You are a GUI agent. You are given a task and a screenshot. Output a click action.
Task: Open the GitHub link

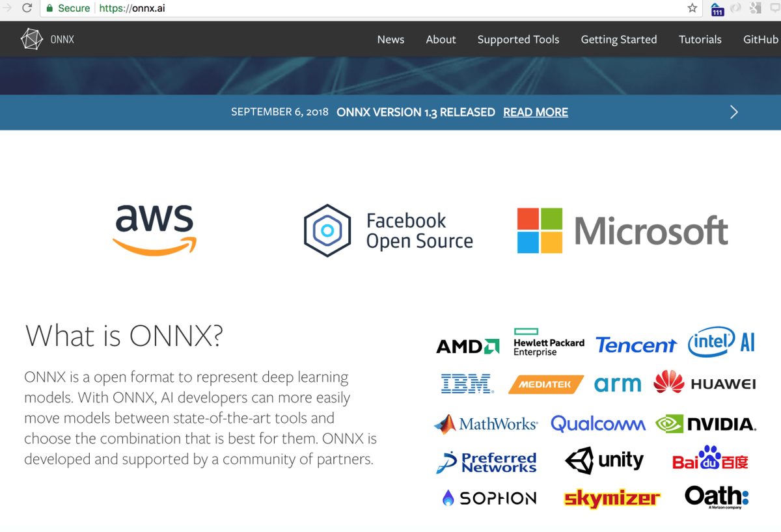pyautogui.click(x=760, y=39)
